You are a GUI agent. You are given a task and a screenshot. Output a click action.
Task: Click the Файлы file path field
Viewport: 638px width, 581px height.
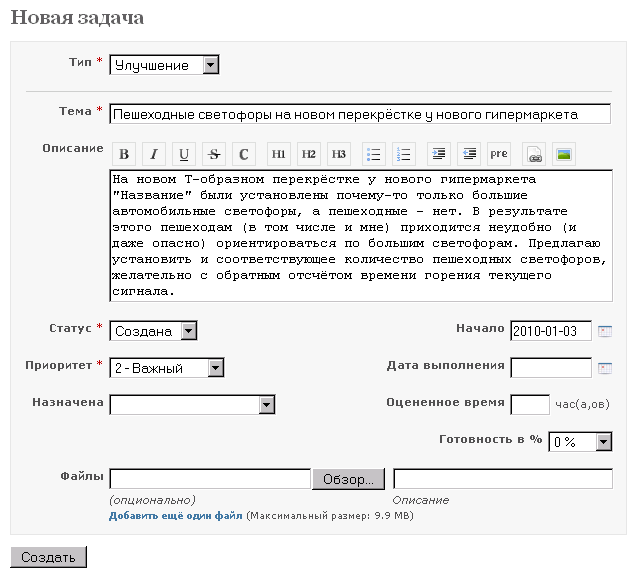pyautogui.click(x=210, y=479)
